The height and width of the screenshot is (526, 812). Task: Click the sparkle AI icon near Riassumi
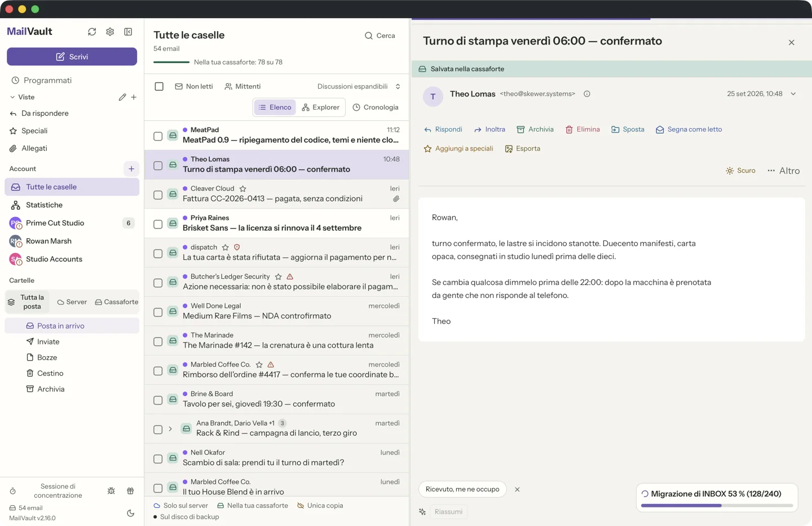point(422,512)
